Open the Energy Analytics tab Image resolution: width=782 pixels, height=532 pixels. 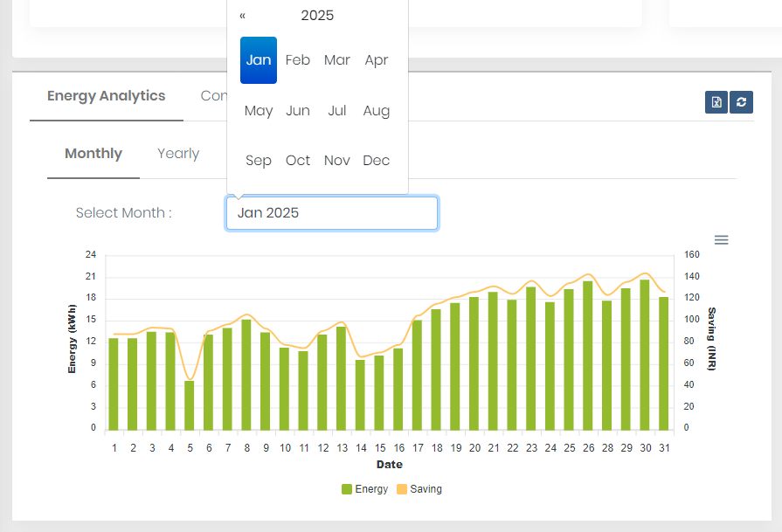107,95
